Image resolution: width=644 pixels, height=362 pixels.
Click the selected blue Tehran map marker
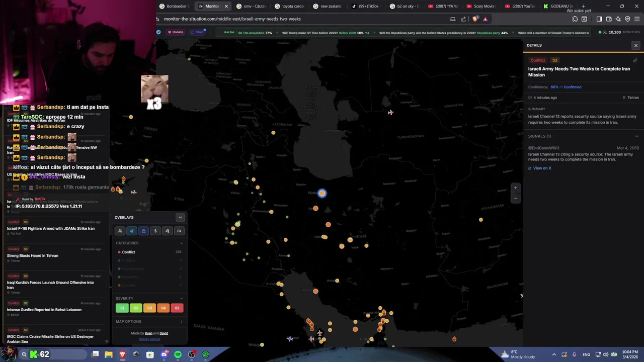[322, 193]
